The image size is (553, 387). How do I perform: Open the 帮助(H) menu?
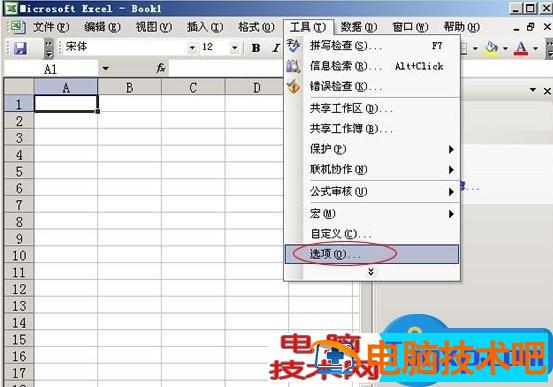[461, 27]
